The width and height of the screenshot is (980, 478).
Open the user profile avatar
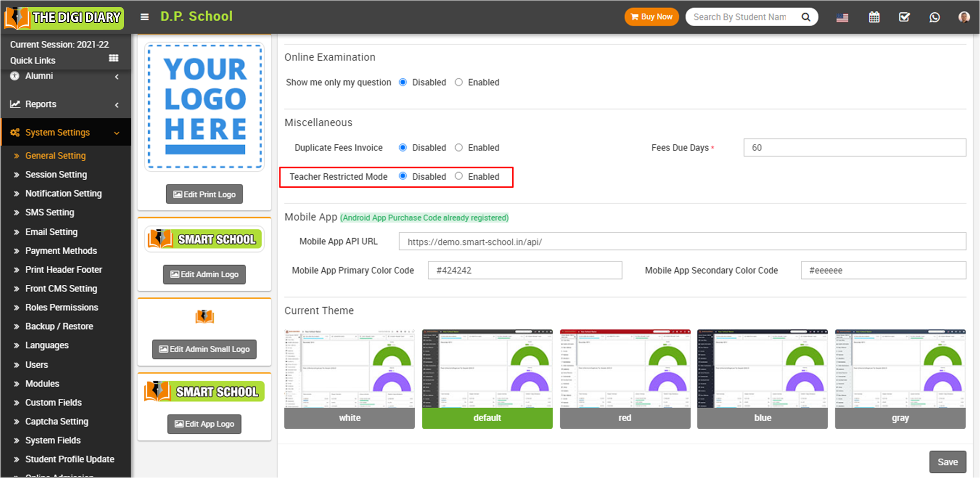tap(964, 17)
